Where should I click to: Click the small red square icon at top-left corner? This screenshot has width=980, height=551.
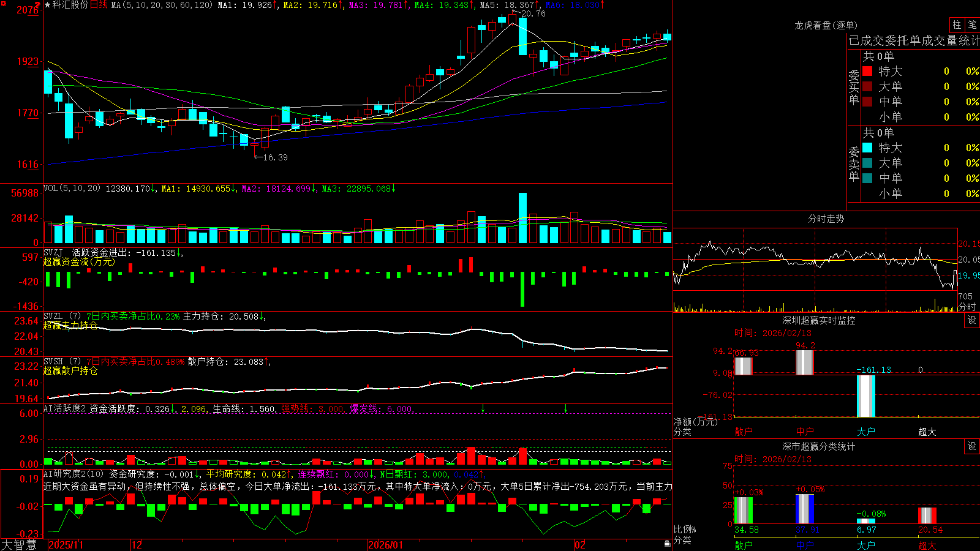tap(2, 2)
